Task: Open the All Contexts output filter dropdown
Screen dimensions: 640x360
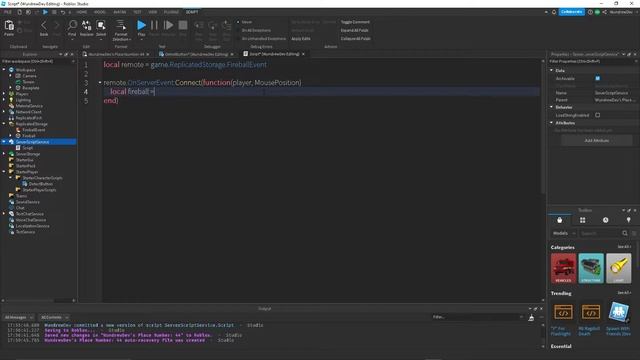Action: pyautogui.click(x=54, y=317)
